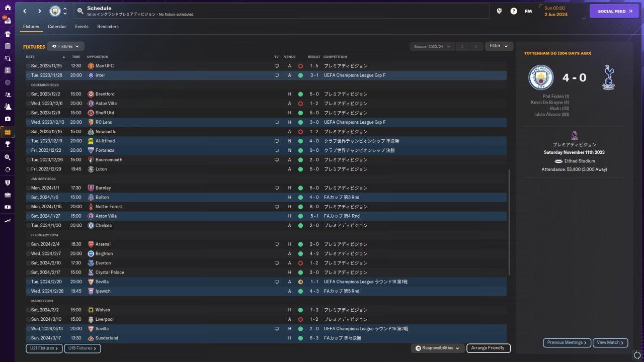Viewport: 644px width, 362px height.
Task: Click the Manchester City crest in match panel
Action: 541,77
